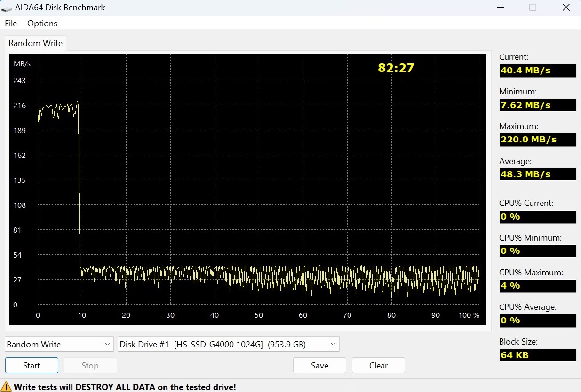
Task: Click the Stop button
Action: click(x=90, y=366)
